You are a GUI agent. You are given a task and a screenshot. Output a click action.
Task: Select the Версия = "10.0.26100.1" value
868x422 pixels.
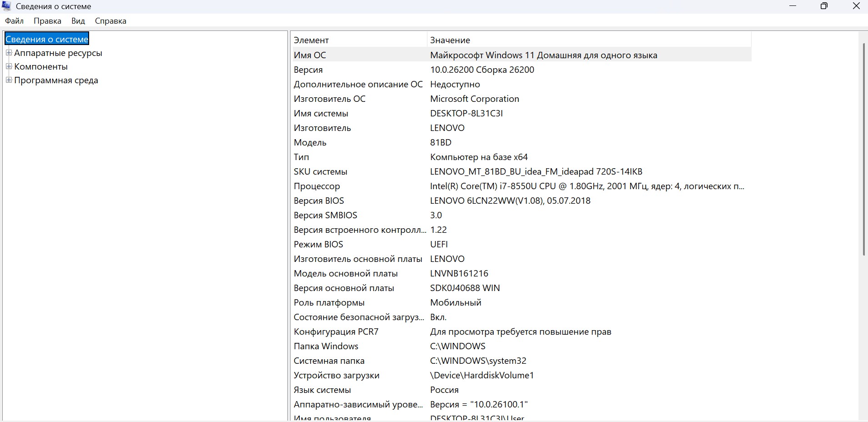pyautogui.click(x=479, y=404)
